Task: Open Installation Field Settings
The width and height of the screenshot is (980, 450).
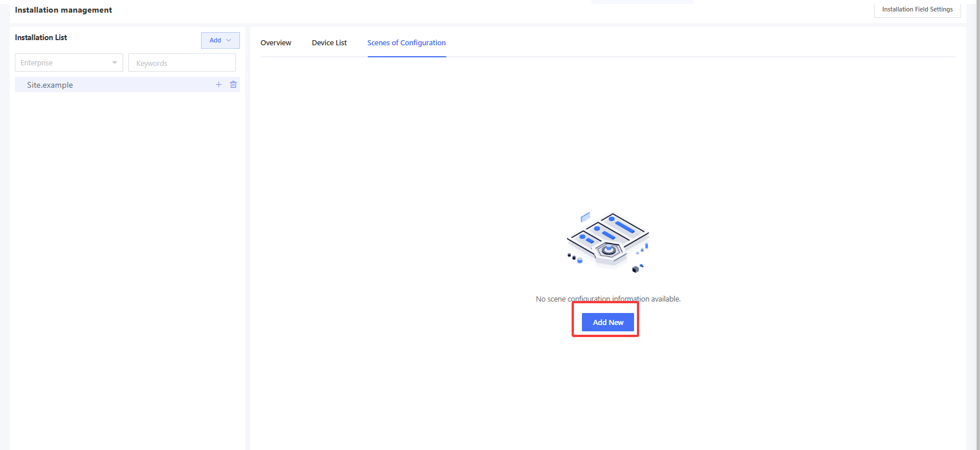Action: point(916,10)
